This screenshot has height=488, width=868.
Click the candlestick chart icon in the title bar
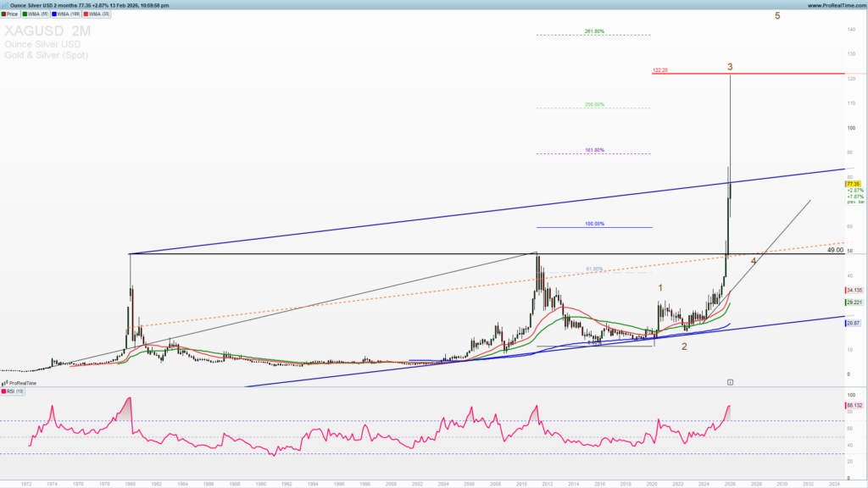pos(5,5)
